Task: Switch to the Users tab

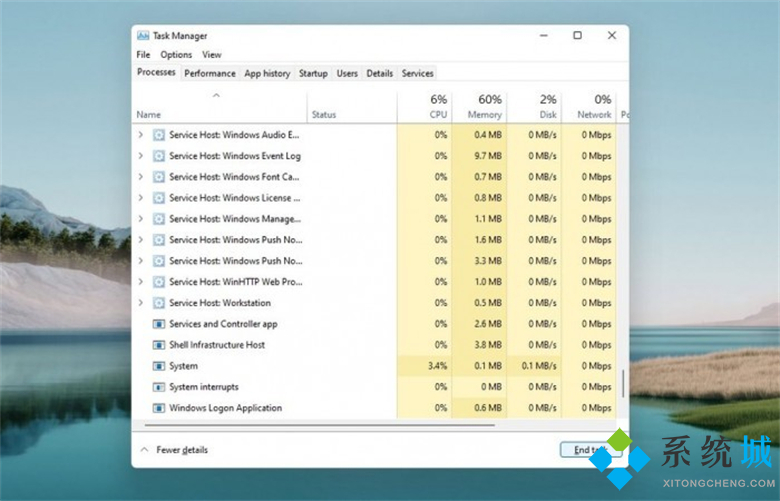Action: (x=347, y=73)
